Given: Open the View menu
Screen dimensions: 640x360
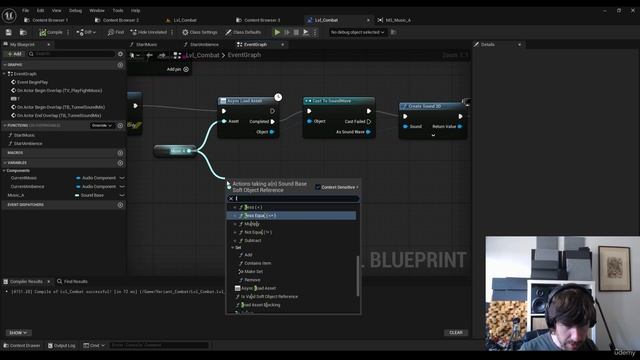Looking at the screenshot, I should point(56,10).
